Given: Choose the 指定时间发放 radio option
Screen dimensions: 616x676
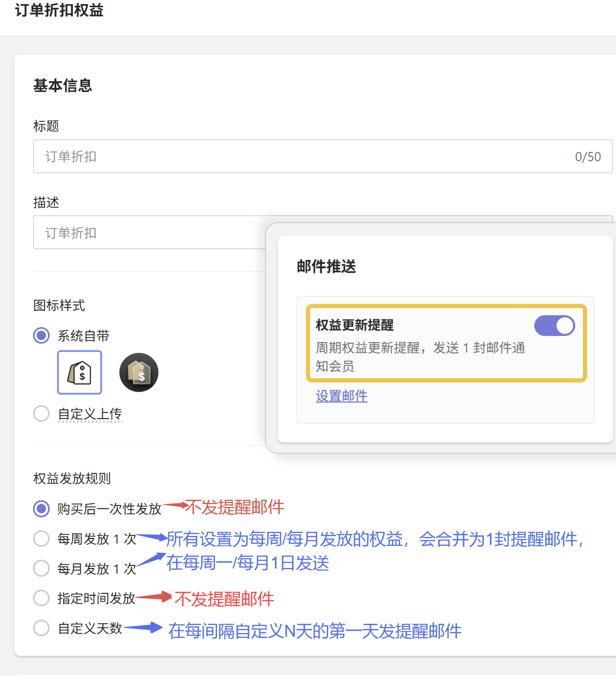Looking at the screenshot, I should click(x=41, y=598).
